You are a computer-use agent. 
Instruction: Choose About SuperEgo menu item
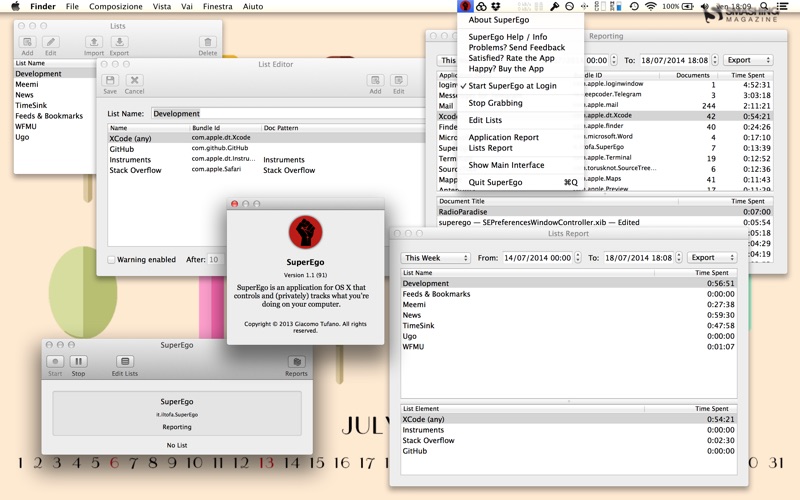498,20
